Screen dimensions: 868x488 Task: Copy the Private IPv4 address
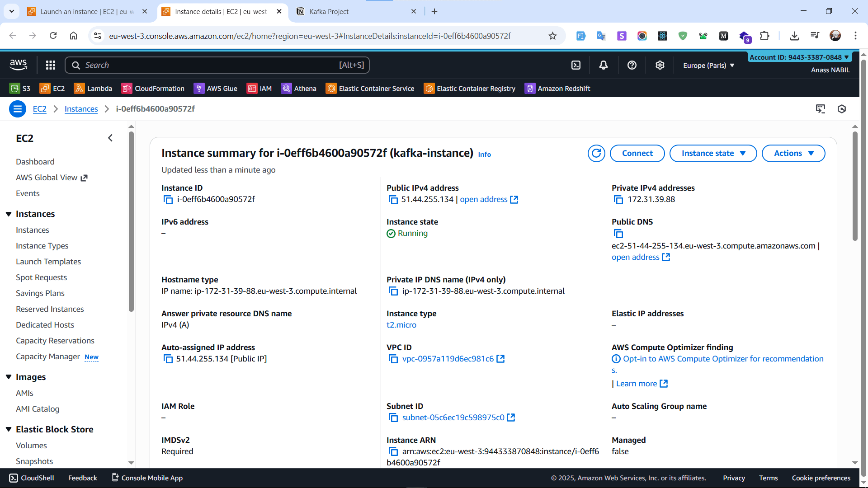(x=618, y=200)
